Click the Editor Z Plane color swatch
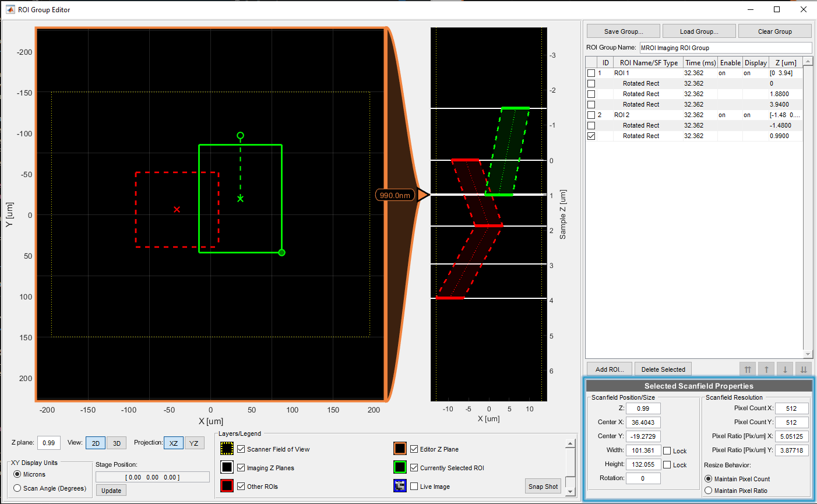 (399, 449)
